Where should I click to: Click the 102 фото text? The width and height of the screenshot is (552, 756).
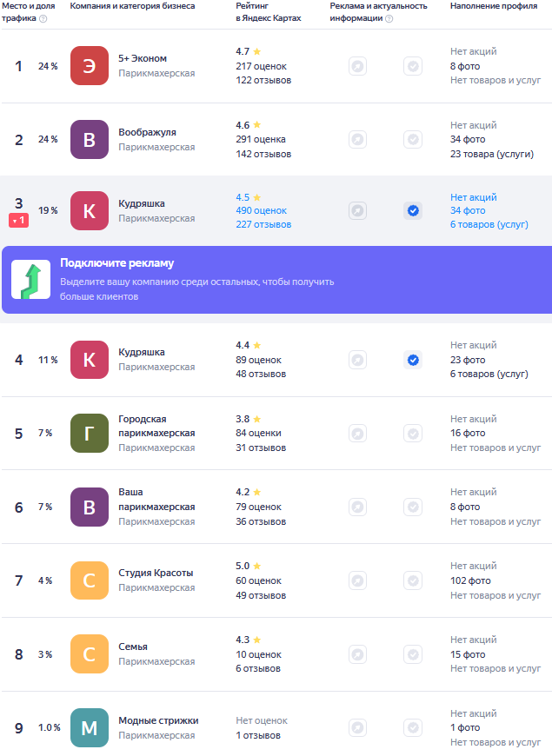470,580
